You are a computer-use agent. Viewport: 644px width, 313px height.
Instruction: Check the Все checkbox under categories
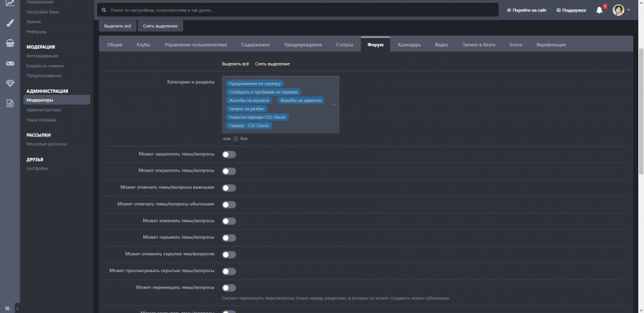(236, 139)
